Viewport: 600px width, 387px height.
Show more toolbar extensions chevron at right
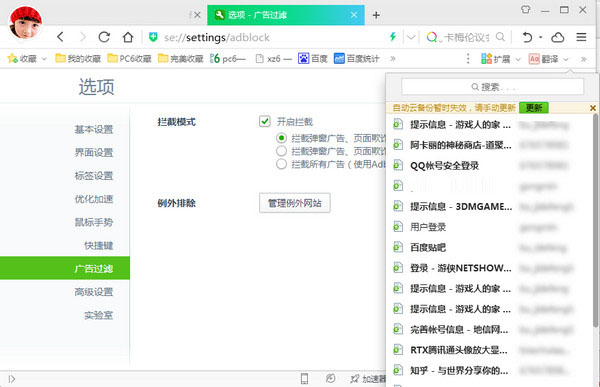pyautogui.click(x=584, y=59)
